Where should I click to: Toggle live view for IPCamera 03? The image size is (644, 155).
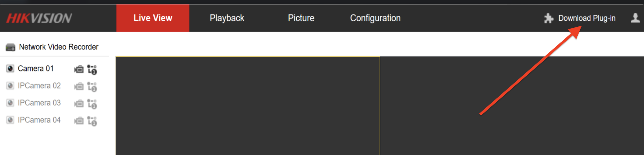(x=10, y=103)
